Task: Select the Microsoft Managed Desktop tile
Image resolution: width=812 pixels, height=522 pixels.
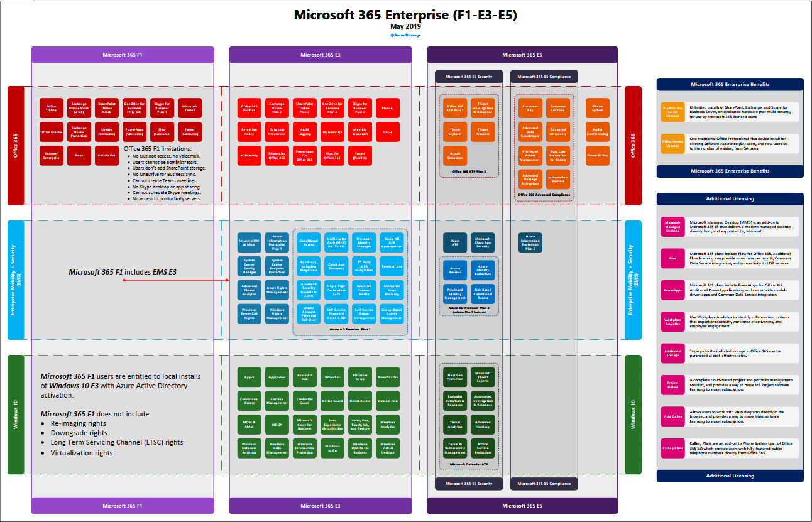Action: pyautogui.click(x=672, y=226)
